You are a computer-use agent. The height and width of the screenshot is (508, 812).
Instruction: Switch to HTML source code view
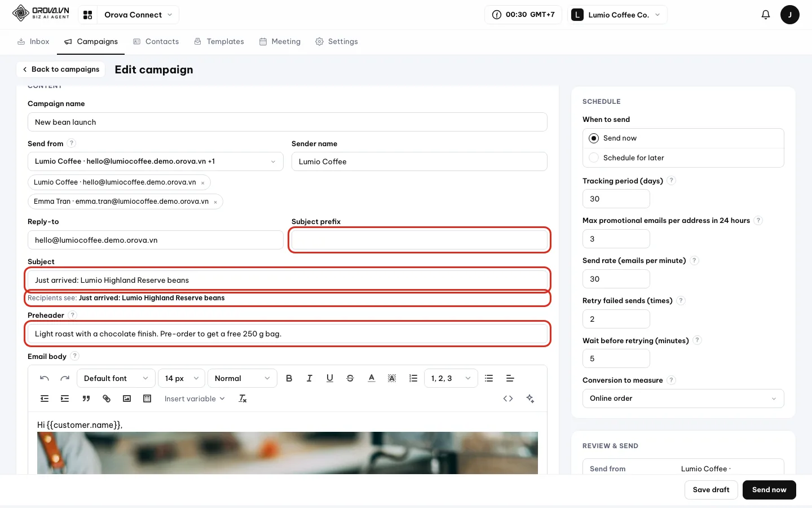(x=508, y=398)
